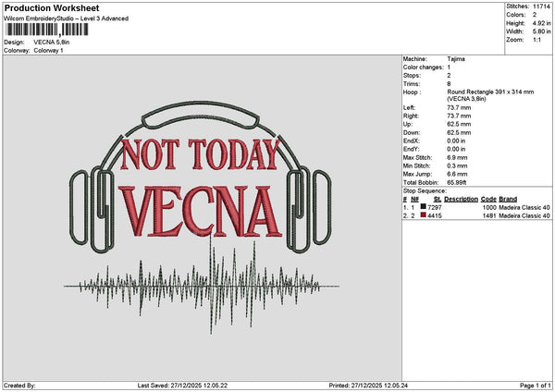Viewport: 555px width, 392px height.
Task: Select 'Madeira Classic 40' in the 7297 row
Action: tap(524, 207)
